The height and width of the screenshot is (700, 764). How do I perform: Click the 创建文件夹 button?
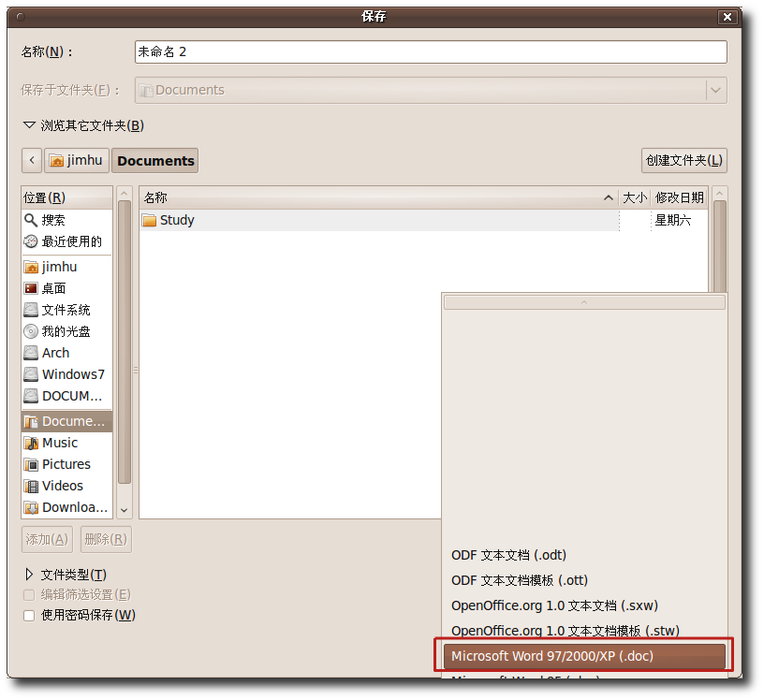pos(684,160)
